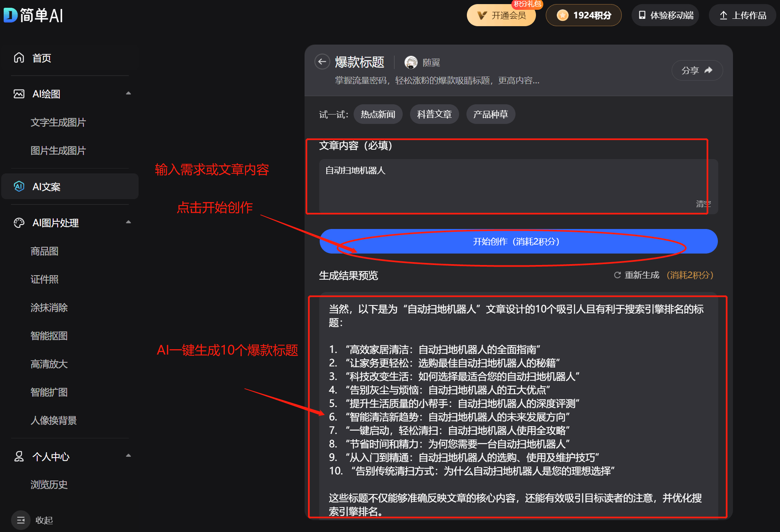The height and width of the screenshot is (532, 780).
Task: Click the 简单AI logo
Action: coord(34,15)
